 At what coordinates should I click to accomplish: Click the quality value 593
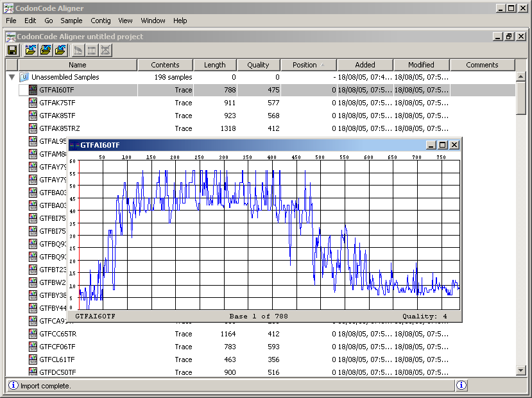tap(273, 347)
